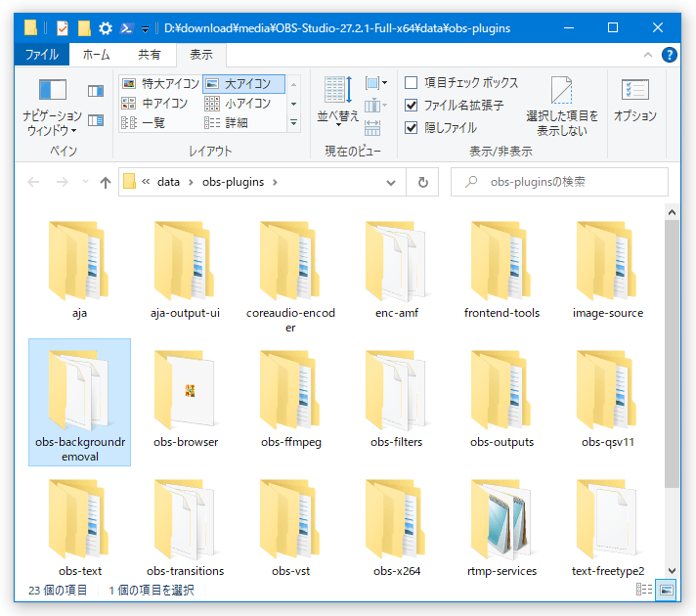Open the 並べ替え sort dropdown
This screenshot has height=616, width=696.
(x=338, y=102)
